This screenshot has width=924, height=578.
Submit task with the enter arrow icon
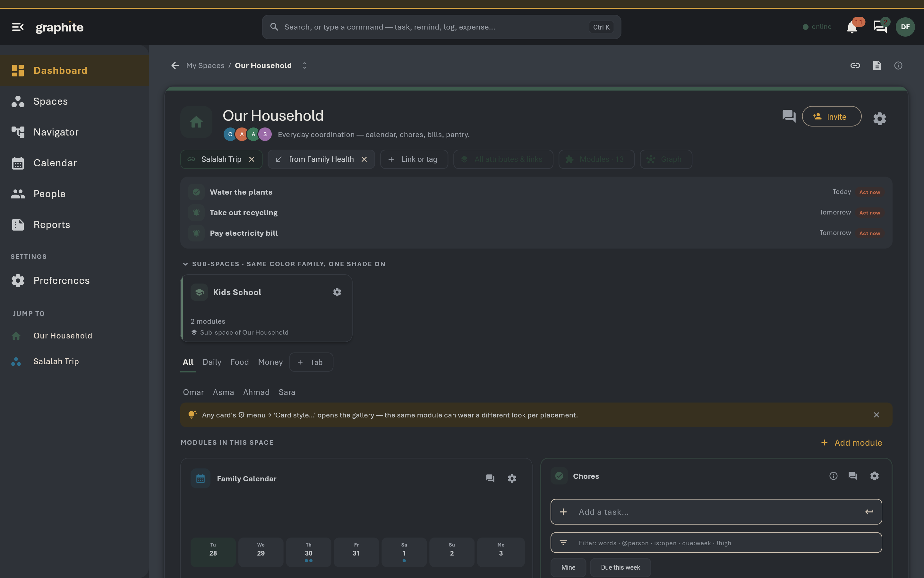click(x=869, y=512)
